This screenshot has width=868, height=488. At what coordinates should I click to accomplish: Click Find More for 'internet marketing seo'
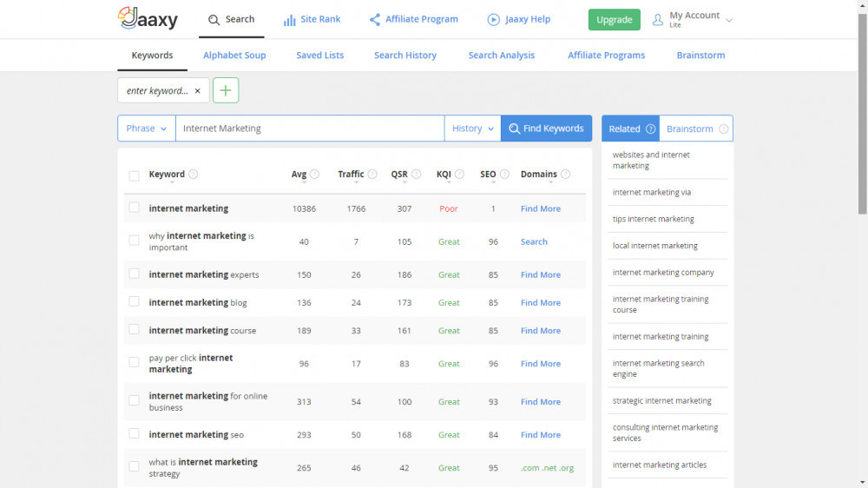point(540,435)
